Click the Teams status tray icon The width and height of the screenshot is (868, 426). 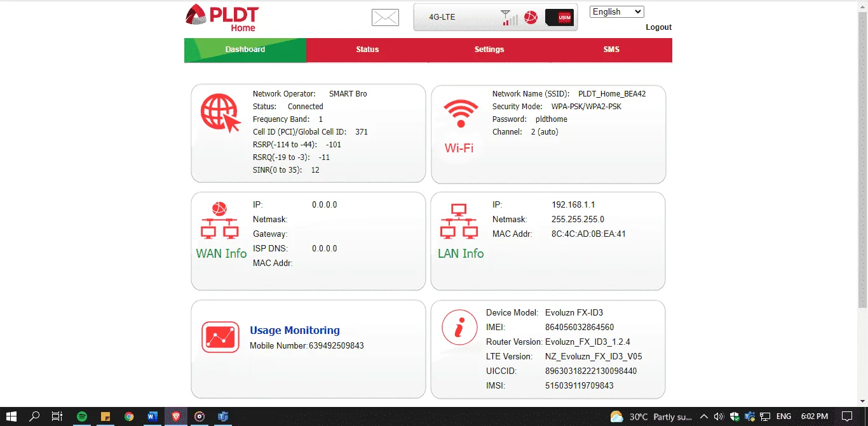coord(750,416)
